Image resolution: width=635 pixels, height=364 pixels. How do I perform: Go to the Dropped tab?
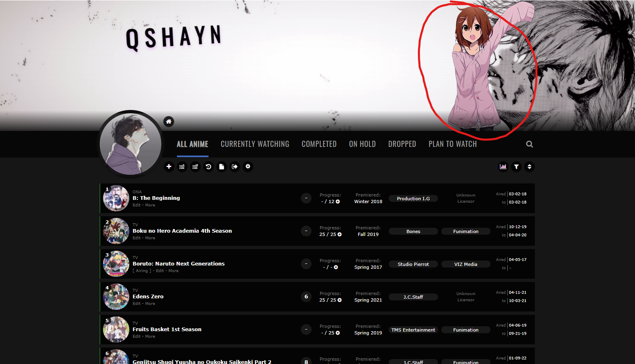click(402, 144)
